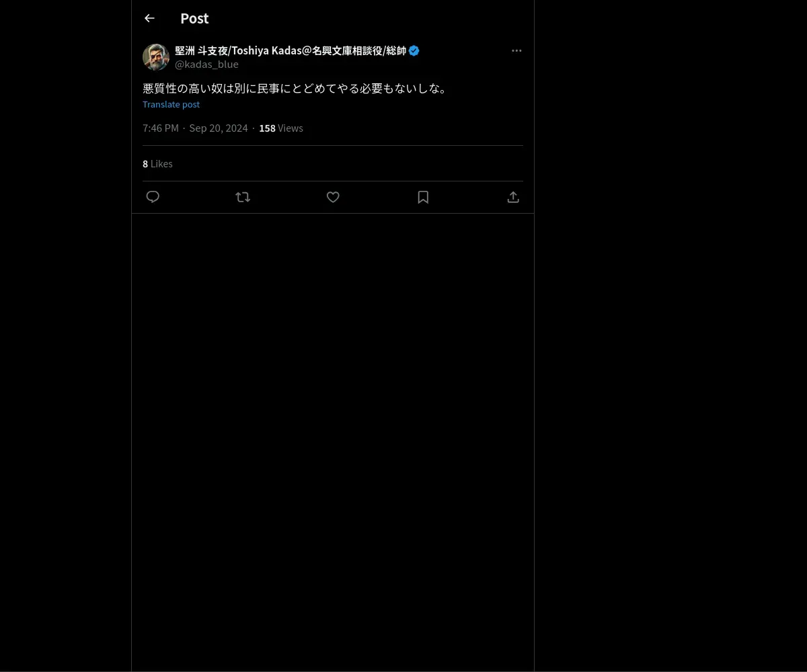This screenshot has height=672, width=807.
Task: Click the 158 Views counter
Action: (x=281, y=128)
